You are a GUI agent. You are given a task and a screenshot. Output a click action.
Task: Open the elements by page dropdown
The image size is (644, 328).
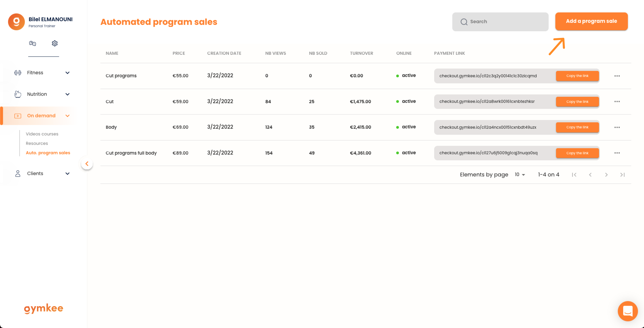(x=520, y=174)
